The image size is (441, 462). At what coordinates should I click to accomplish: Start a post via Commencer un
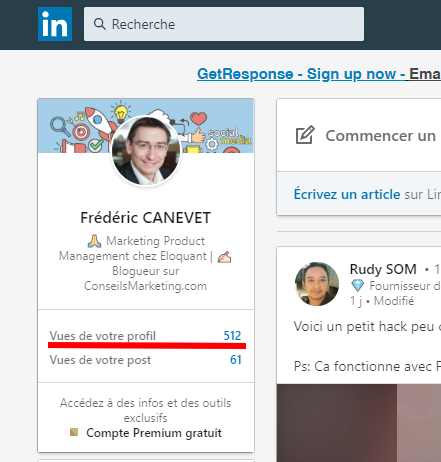tap(381, 136)
